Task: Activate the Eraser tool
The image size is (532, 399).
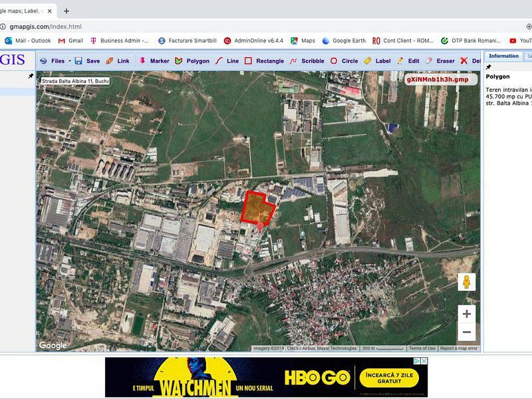Action: click(x=438, y=61)
